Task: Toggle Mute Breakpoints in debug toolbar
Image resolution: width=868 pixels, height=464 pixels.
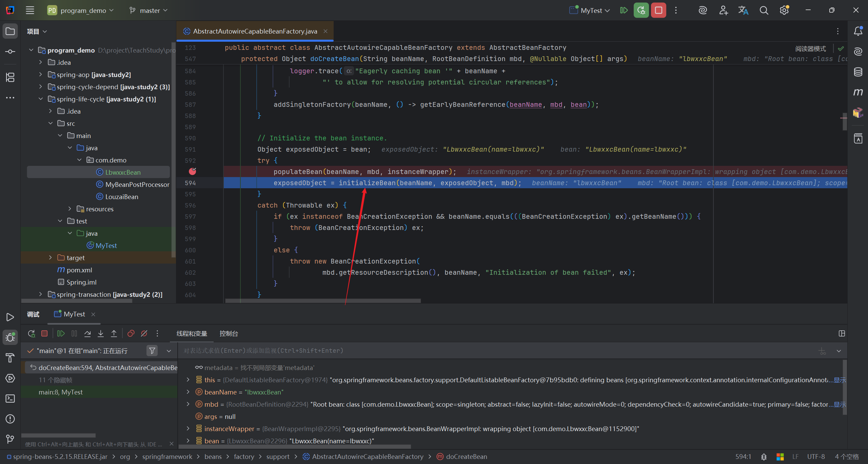Action: [144, 334]
